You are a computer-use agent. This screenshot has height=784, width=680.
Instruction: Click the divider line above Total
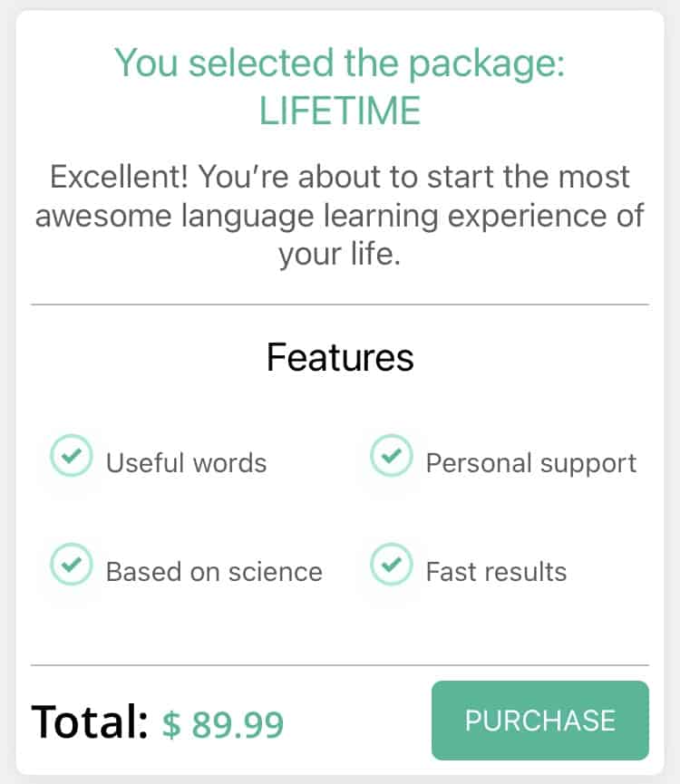tap(340, 665)
